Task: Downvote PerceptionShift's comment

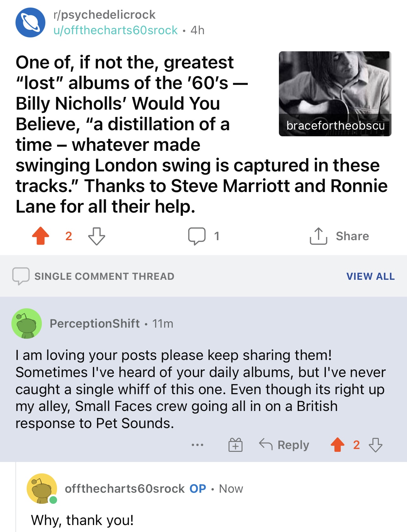Action: 376,445
